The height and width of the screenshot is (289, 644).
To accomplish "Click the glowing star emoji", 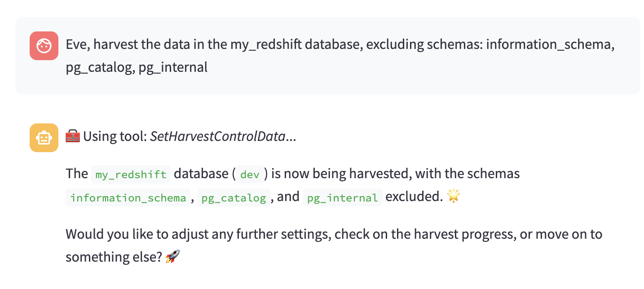I will click(x=454, y=197).
